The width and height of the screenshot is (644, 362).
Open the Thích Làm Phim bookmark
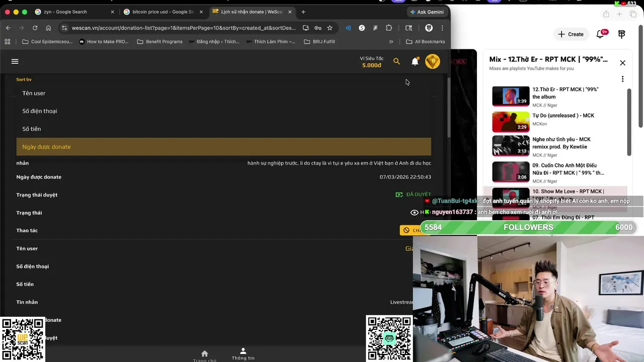click(271, 42)
